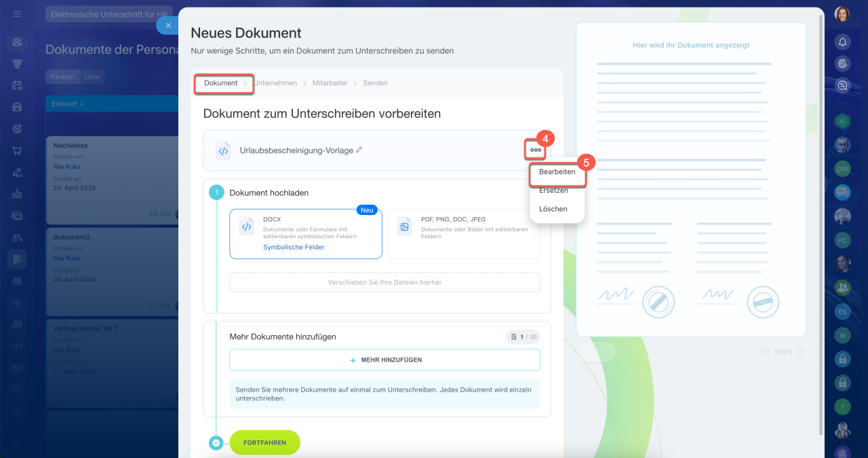Open the shopping cart sidebar icon
The width and height of the screenshot is (868, 458).
point(17,151)
